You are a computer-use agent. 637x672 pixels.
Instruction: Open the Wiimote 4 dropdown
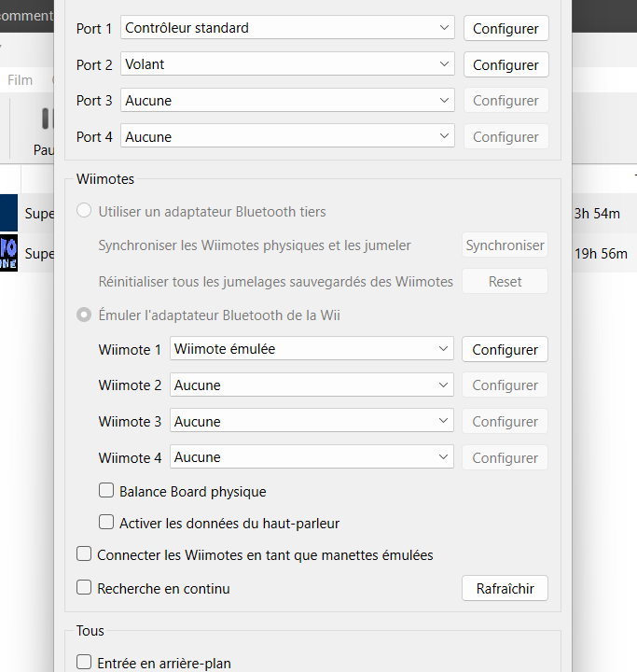click(x=312, y=457)
